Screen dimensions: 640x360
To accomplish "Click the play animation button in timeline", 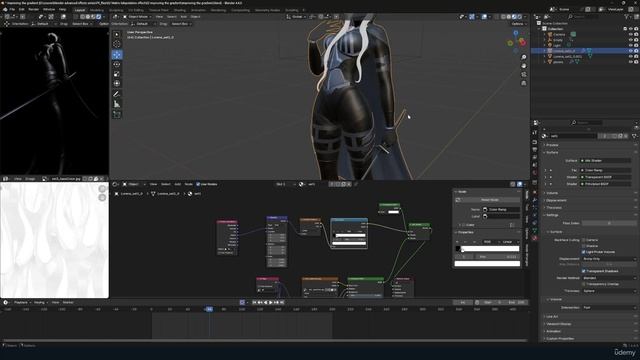I will (270, 302).
